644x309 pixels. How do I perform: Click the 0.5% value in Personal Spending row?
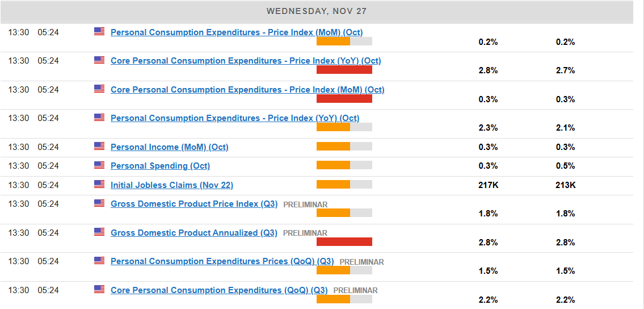click(x=565, y=166)
